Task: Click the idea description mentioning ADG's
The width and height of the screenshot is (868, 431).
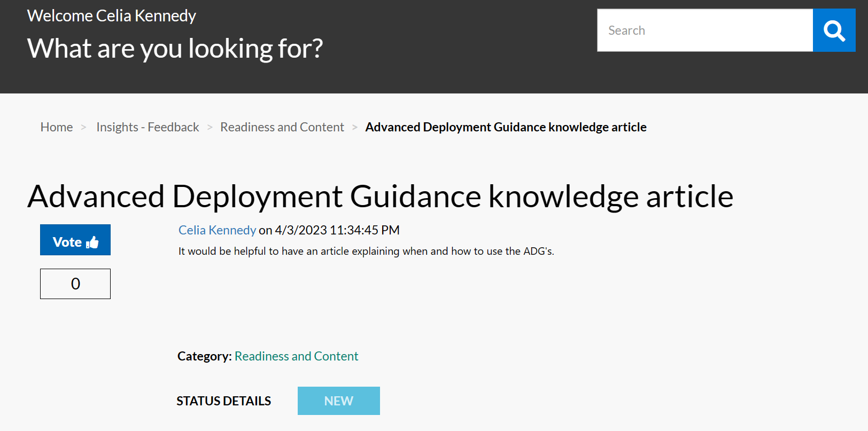Action: pyautogui.click(x=366, y=251)
